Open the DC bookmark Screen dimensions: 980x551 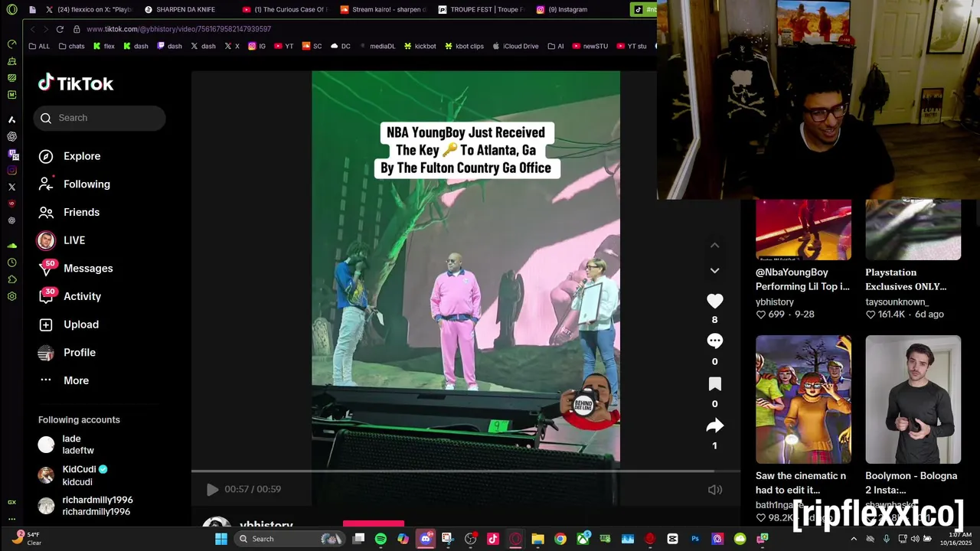click(341, 46)
